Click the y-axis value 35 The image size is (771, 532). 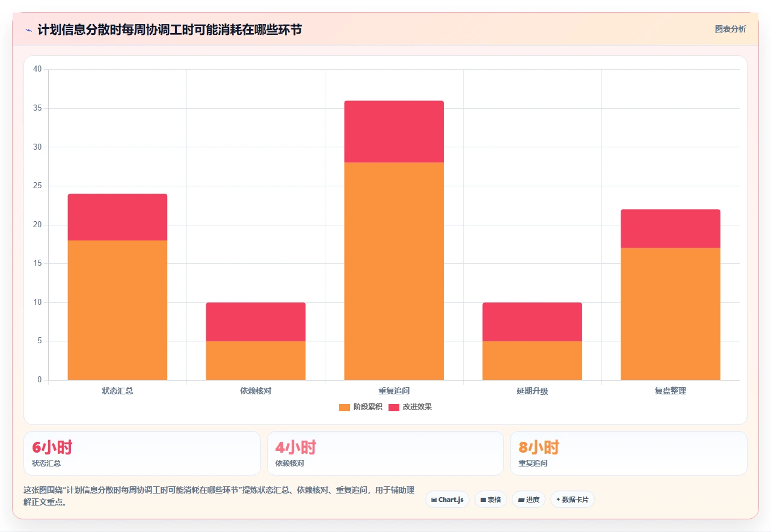click(37, 108)
